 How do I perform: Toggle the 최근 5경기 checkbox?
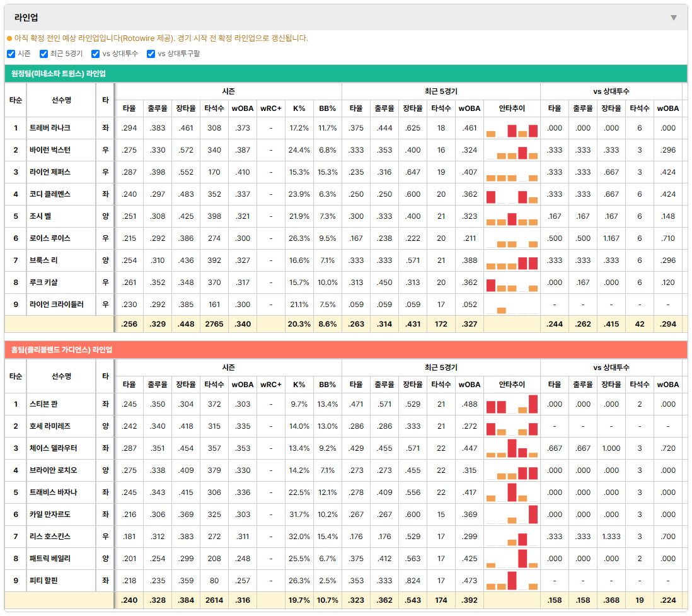(x=43, y=54)
